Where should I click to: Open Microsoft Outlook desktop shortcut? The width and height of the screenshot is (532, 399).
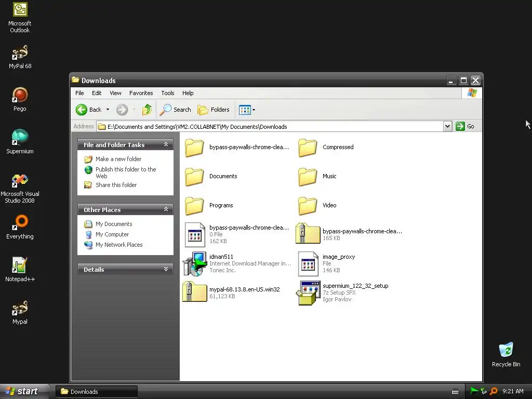pyautogui.click(x=20, y=18)
